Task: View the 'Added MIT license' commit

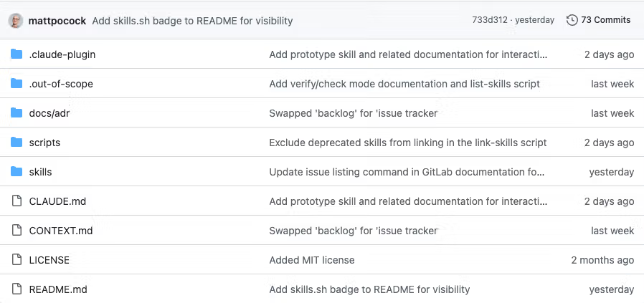Action: click(312, 260)
